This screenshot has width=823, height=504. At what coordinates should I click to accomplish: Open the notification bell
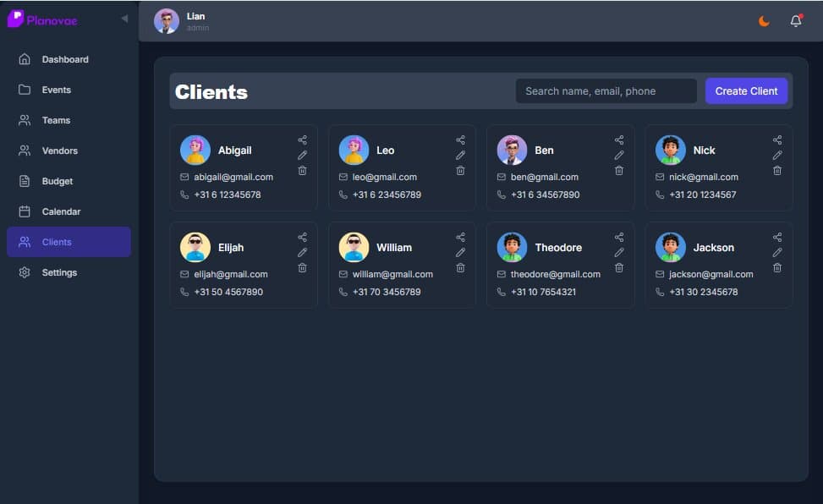pos(795,20)
